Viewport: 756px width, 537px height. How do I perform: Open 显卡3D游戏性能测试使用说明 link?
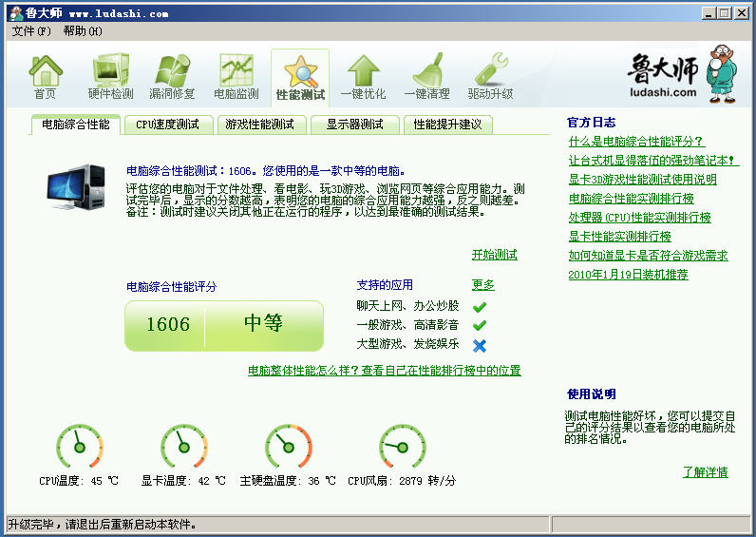643,180
